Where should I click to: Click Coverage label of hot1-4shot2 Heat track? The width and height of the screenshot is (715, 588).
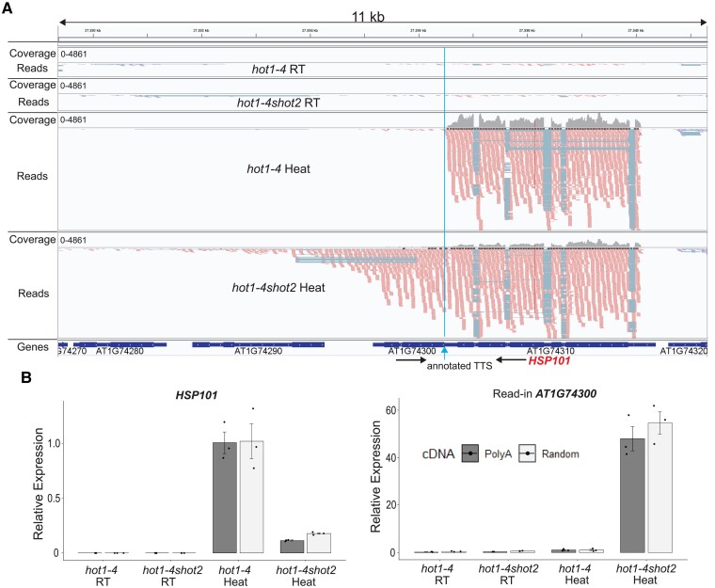(x=32, y=240)
